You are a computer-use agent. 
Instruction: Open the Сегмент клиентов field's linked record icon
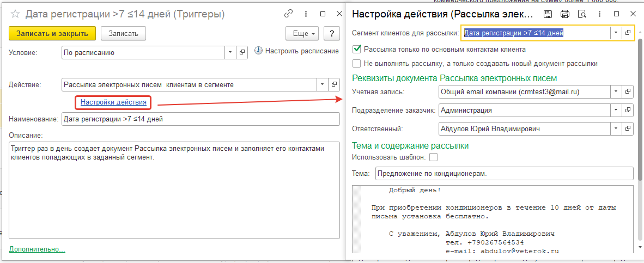(628, 33)
